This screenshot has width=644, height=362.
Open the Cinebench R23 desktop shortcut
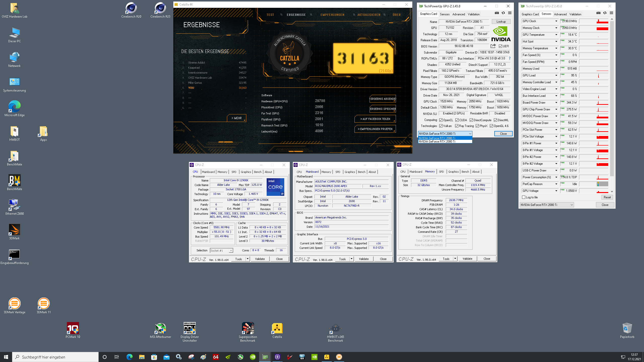coord(160,11)
